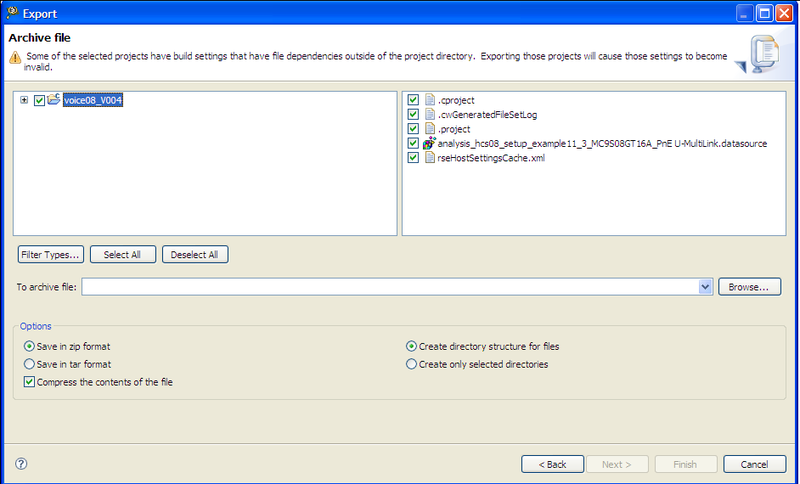
Task: Close the Export window
Action: (x=784, y=13)
